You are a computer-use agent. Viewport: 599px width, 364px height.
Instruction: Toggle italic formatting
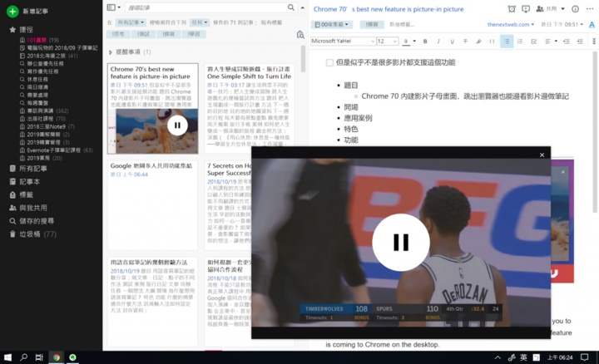pos(438,42)
